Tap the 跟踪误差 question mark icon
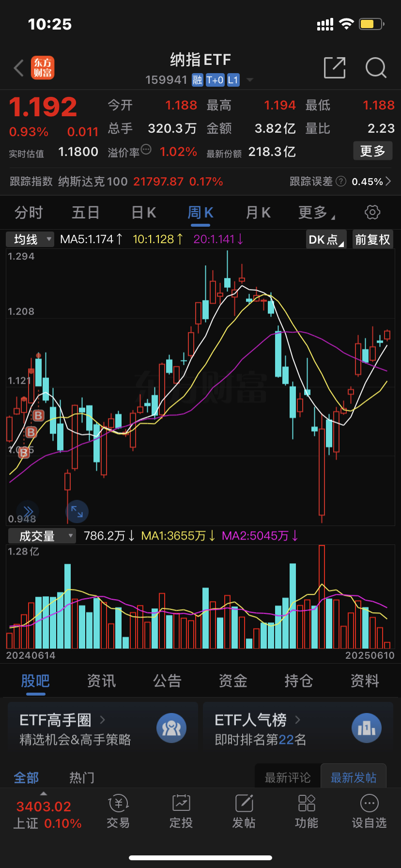The width and height of the screenshot is (401, 868). 341,181
